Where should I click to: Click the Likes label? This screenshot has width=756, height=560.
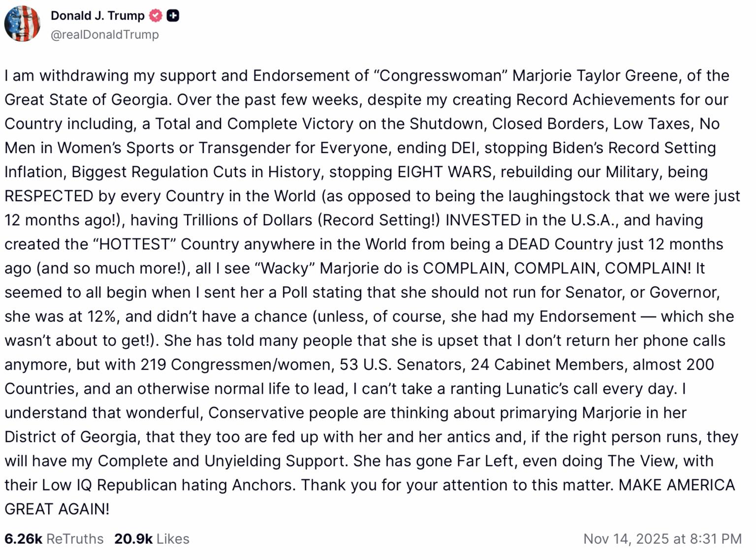[173, 539]
